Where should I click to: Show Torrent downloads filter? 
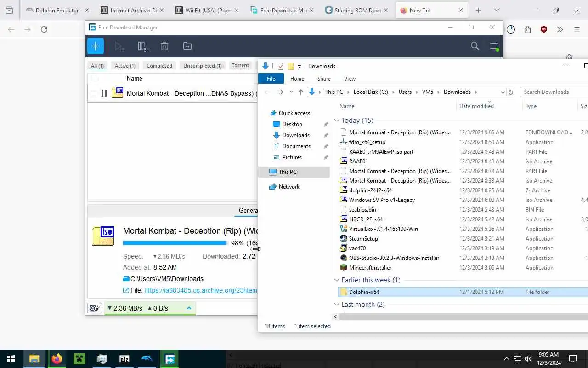[240, 66]
